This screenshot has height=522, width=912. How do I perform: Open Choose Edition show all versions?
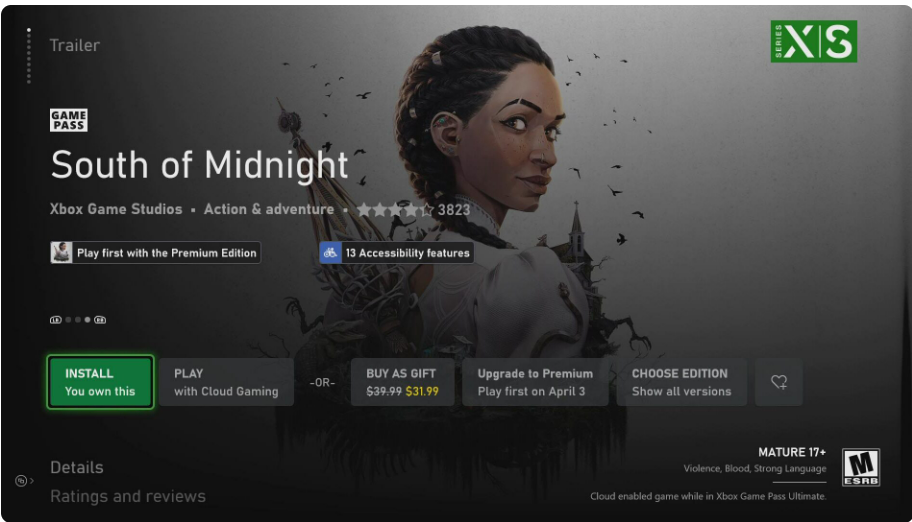point(681,382)
